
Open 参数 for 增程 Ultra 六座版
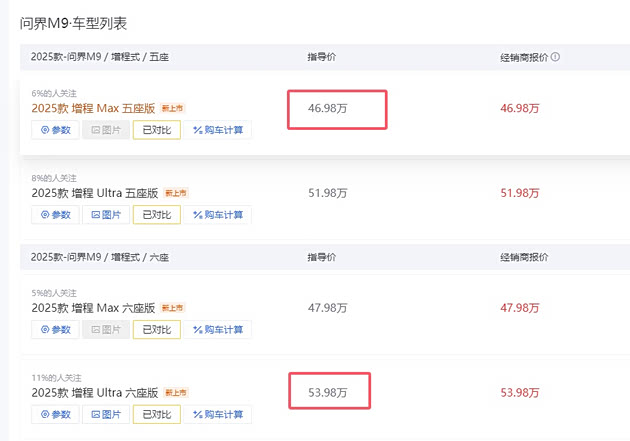(56, 414)
